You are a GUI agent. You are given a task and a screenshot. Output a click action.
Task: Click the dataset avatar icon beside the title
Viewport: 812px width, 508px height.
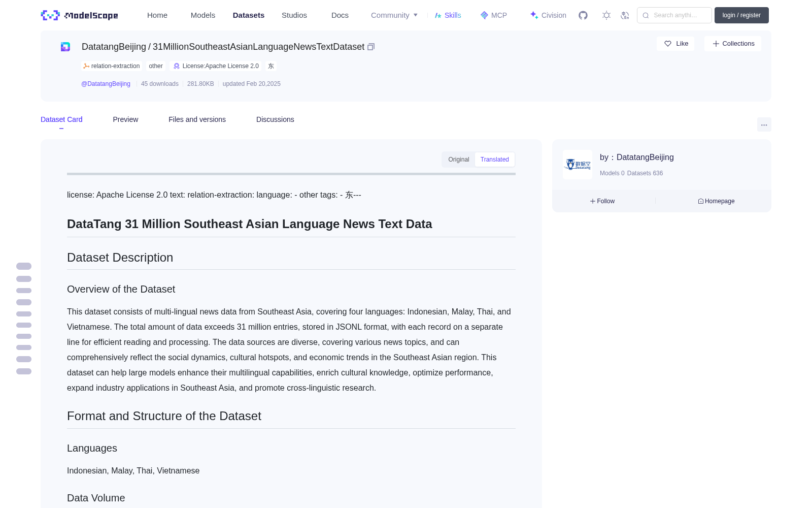point(65,47)
